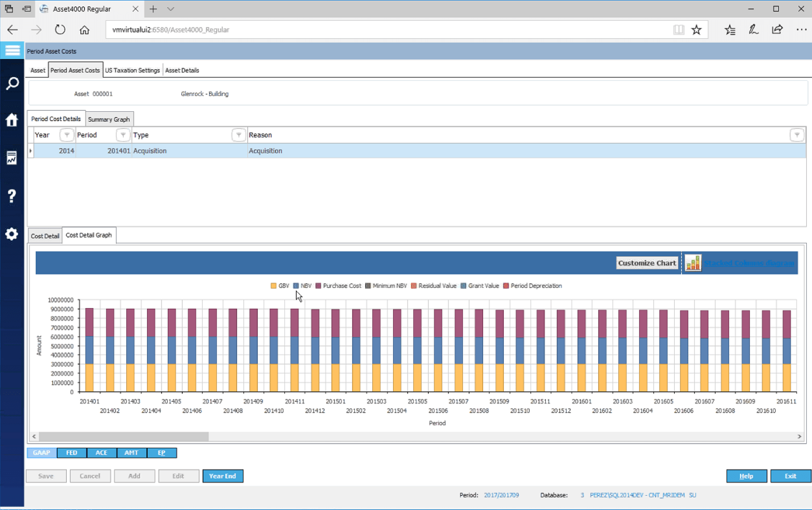Select the EP book button
This screenshot has width=812, height=510.
pos(162,453)
